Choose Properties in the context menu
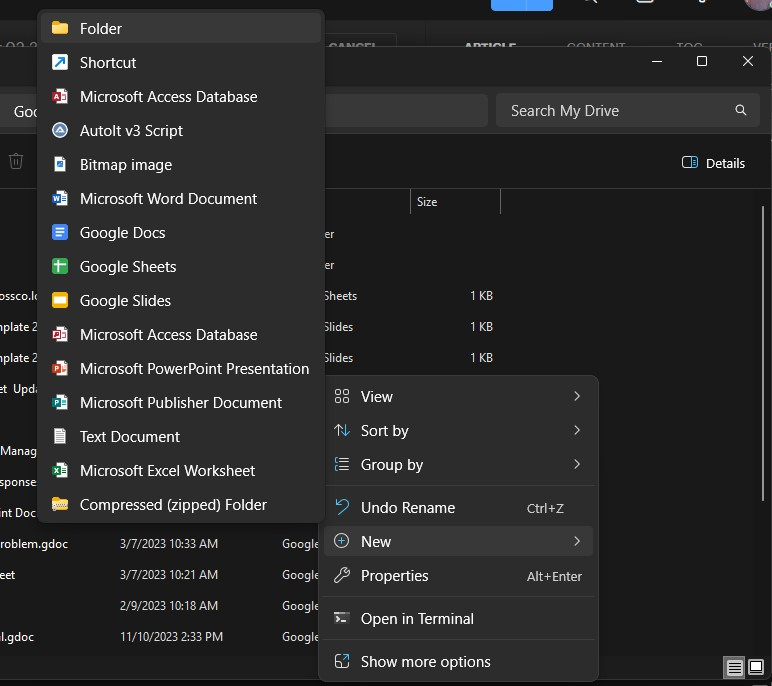The width and height of the screenshot is (772, 686). [x=458, y=575]
